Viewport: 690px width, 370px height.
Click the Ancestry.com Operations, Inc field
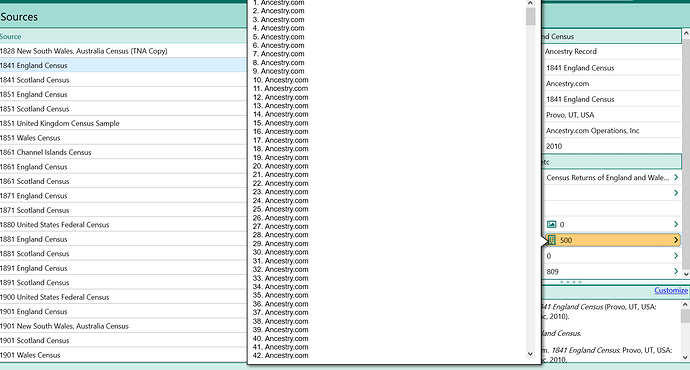[x=612, y=131]
